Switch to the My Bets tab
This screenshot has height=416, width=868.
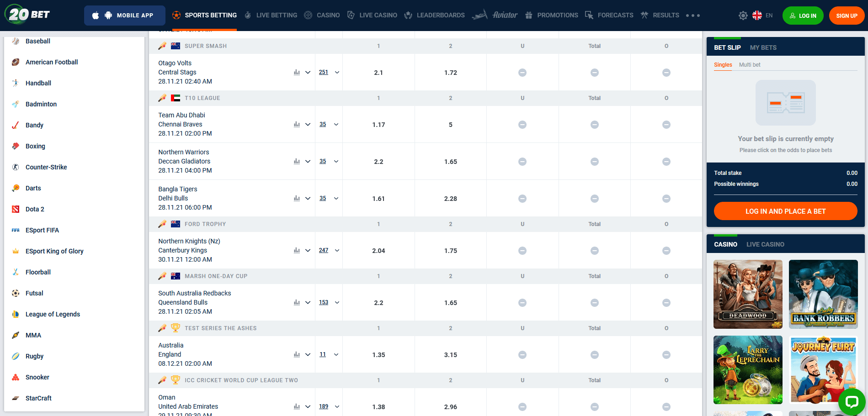click(763, 47)
